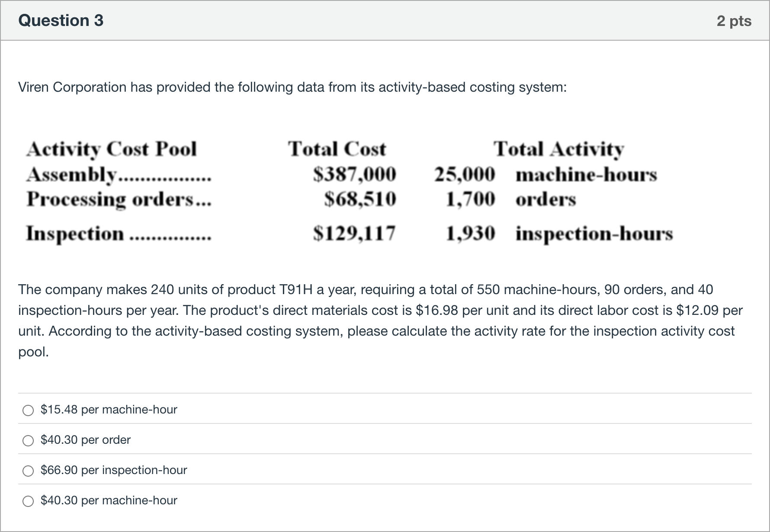Viewport: 770px width, 532px height.
Task: Click the Activity Cost Pool column heading
Action: pos(112,149)
